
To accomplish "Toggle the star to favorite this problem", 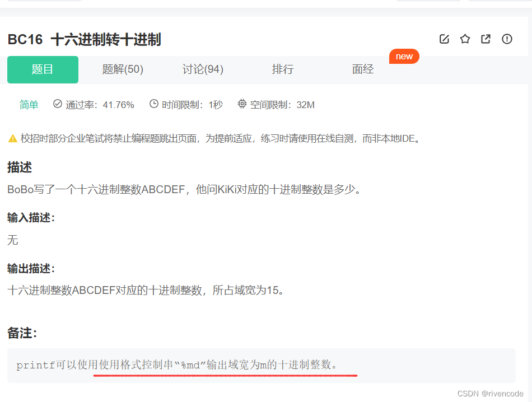I will [465, 39].
